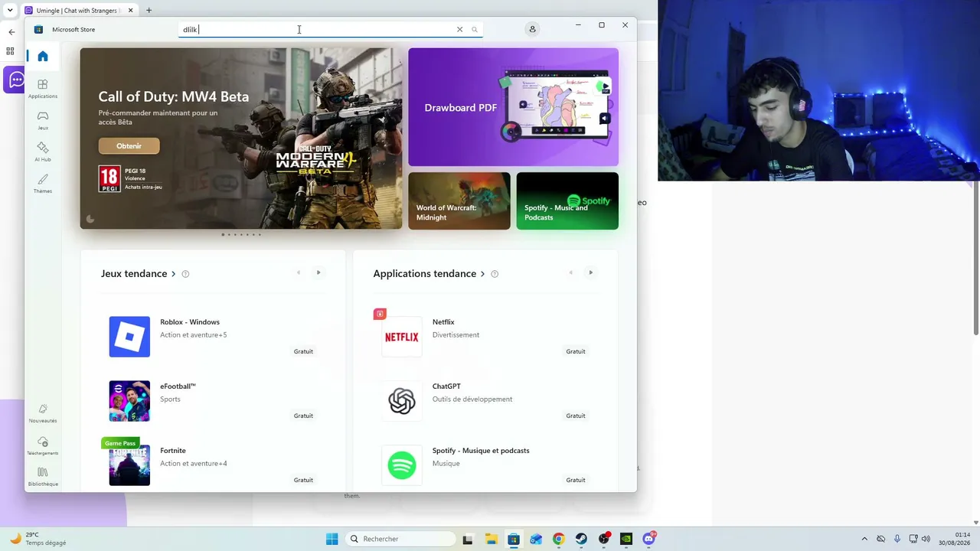Show info about Applications tendance
This screenshot has width=980, height=551.
tap(495, 274)
